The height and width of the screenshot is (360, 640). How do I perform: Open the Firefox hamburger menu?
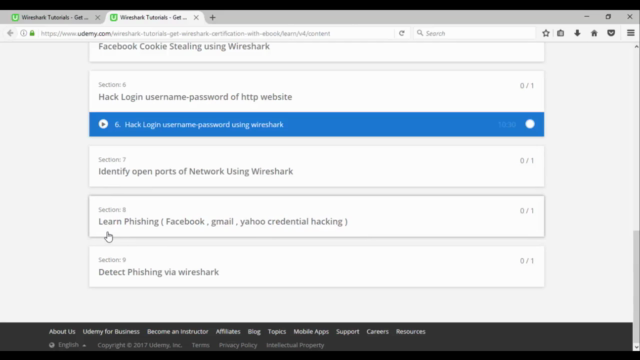631,33
